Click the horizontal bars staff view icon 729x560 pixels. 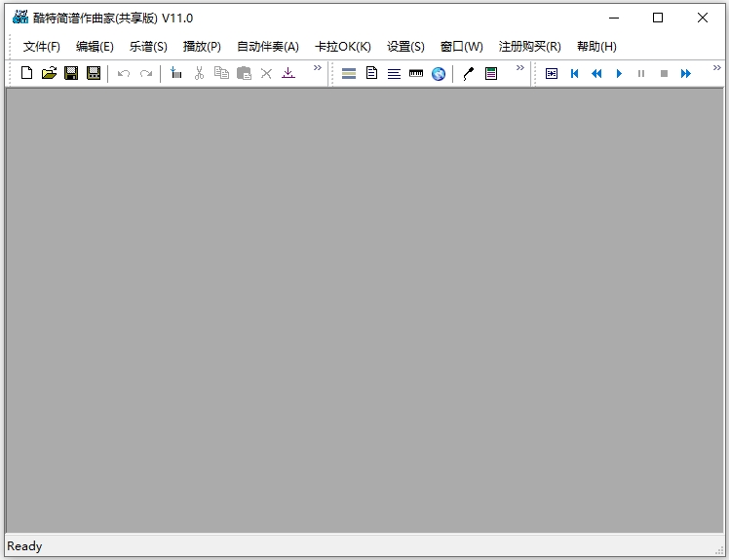click(349, 73)
